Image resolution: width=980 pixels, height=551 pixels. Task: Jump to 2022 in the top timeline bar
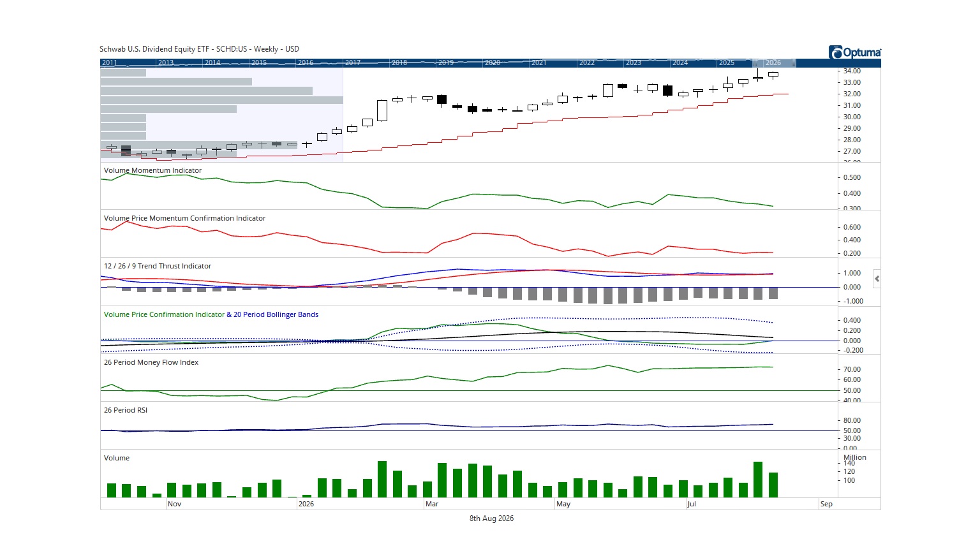587,63
